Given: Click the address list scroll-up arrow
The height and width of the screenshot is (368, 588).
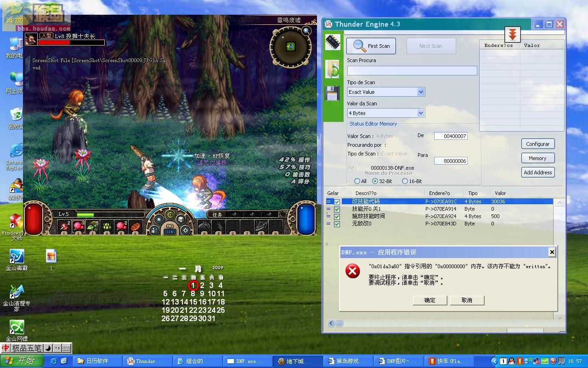Looking at the screenshot, I should point(560,202).
